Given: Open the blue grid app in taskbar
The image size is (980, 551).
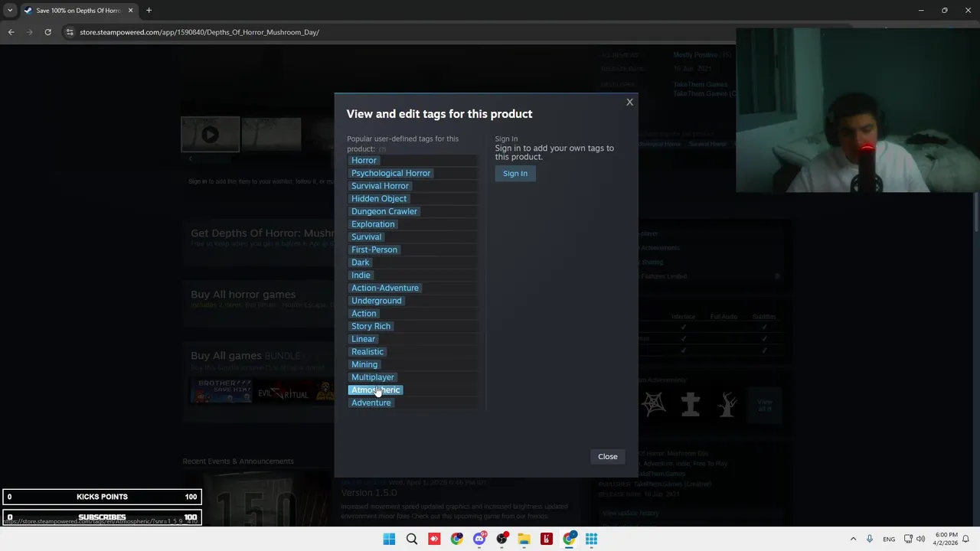Looking at the screenshot, I should click(591, 539).
